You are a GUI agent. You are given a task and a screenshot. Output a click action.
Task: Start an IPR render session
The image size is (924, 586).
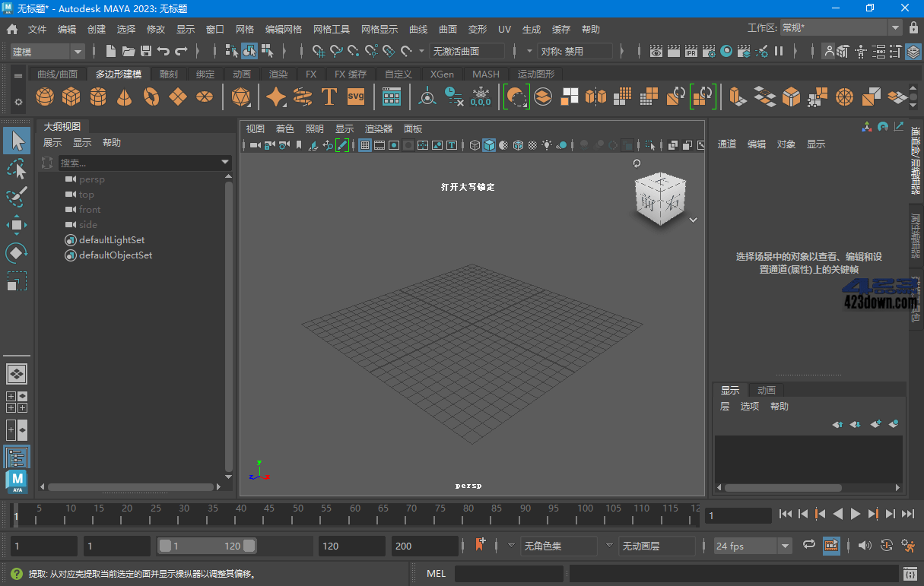(691, 51)
